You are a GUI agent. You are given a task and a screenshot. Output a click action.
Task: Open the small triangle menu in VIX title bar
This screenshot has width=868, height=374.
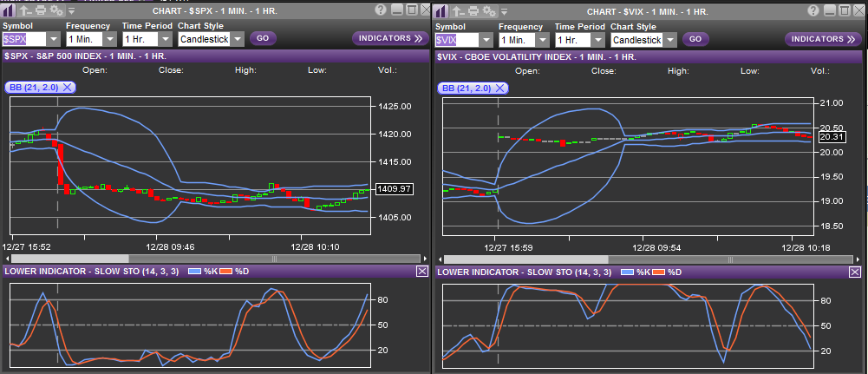pyautogui.click(x=504, y=11)
